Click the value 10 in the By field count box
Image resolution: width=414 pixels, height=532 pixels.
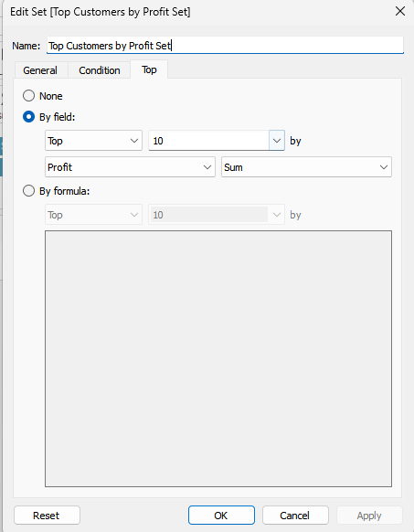pyautogui.click(x=158, y=141)
